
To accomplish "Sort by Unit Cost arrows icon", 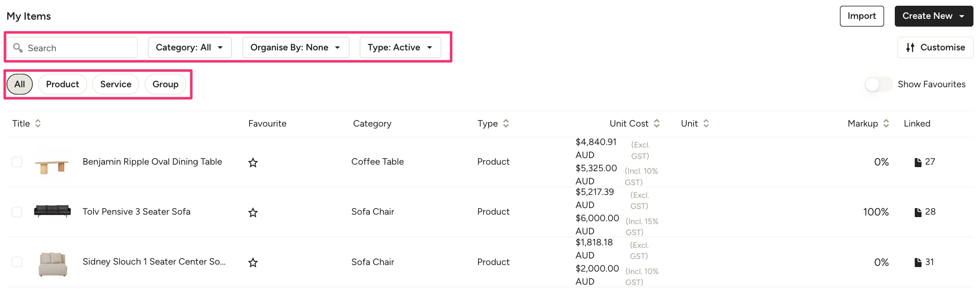I will point(656,123).
